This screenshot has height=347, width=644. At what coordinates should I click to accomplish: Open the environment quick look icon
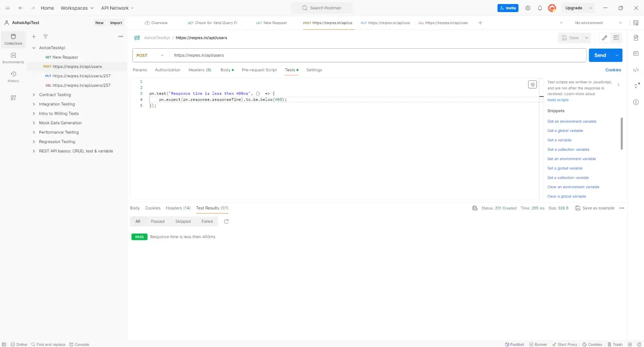[x=636, y=23]
